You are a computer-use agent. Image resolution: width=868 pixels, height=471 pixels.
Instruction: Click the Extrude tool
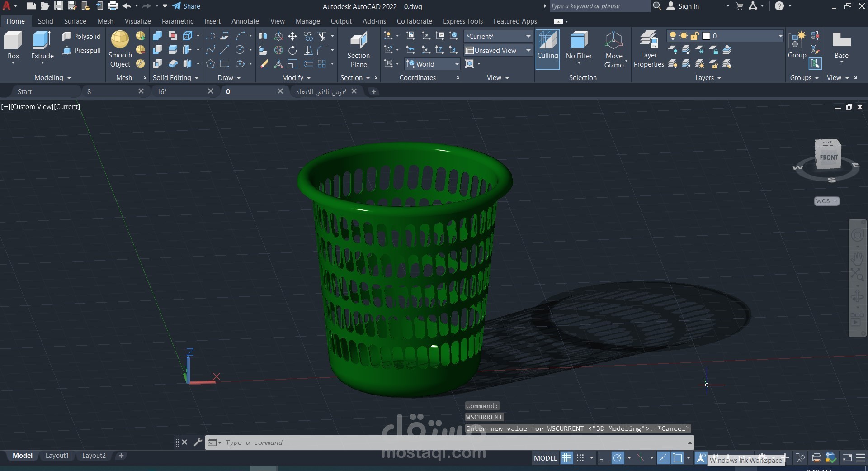pos(42,45)
